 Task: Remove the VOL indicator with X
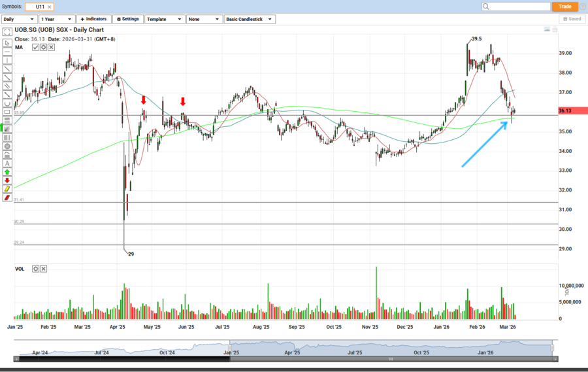coord(44,269)
